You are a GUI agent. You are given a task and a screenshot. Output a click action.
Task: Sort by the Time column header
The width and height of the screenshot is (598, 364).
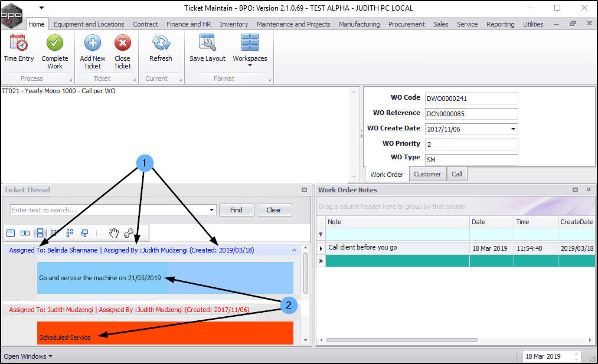(x=536, y=222)
